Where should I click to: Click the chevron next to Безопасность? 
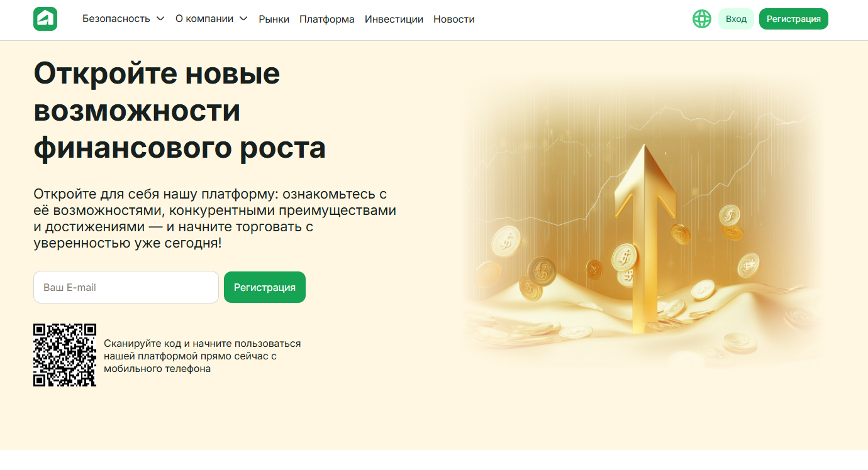160,19
